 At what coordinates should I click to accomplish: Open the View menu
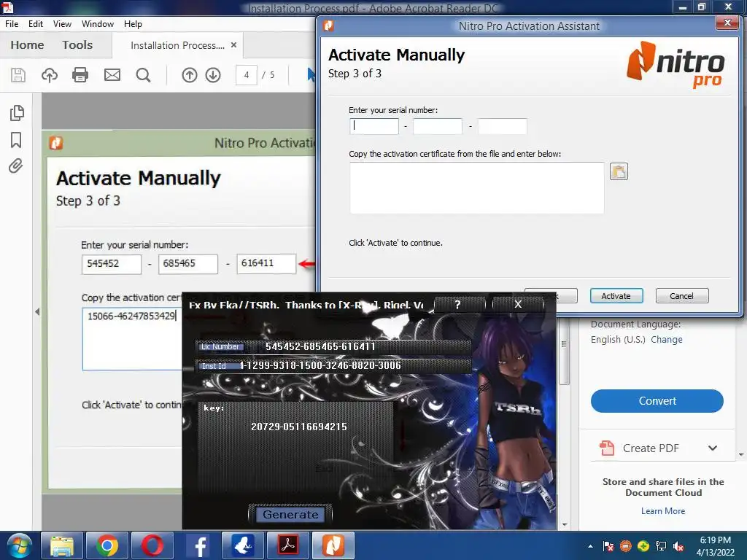pyautogui.click(x=63, y=24)
